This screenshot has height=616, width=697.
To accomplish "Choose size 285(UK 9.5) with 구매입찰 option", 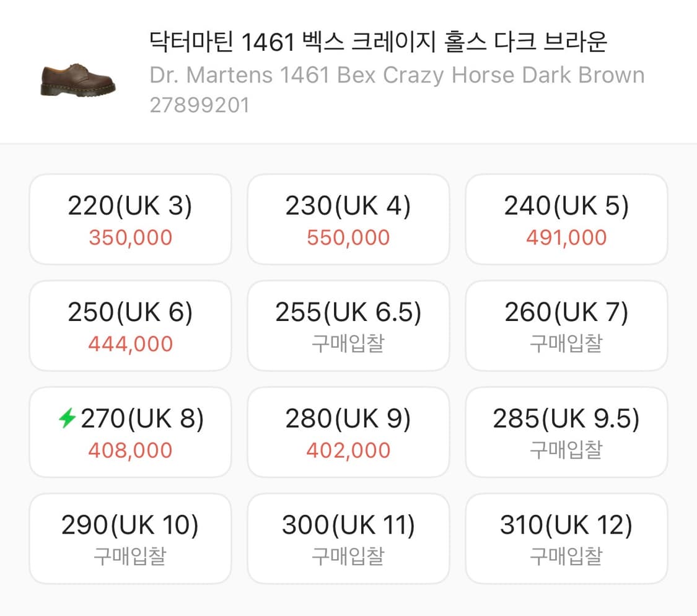I will coord(566,432).
